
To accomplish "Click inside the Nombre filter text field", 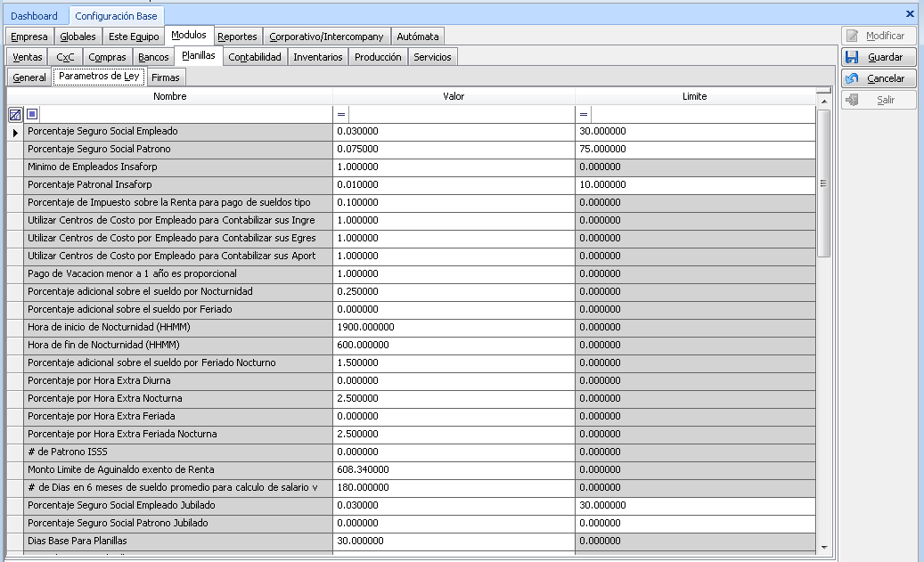I will tap(178, 113).
